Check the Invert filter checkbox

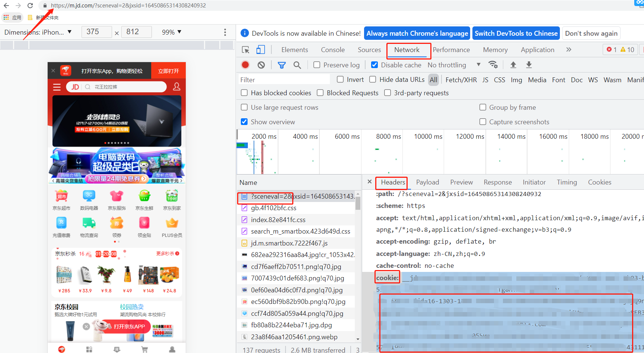(x=340, y=79)
